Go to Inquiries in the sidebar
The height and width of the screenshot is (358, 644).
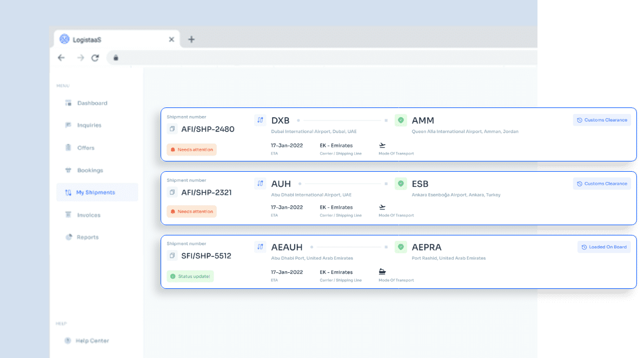tap(89, 125)
